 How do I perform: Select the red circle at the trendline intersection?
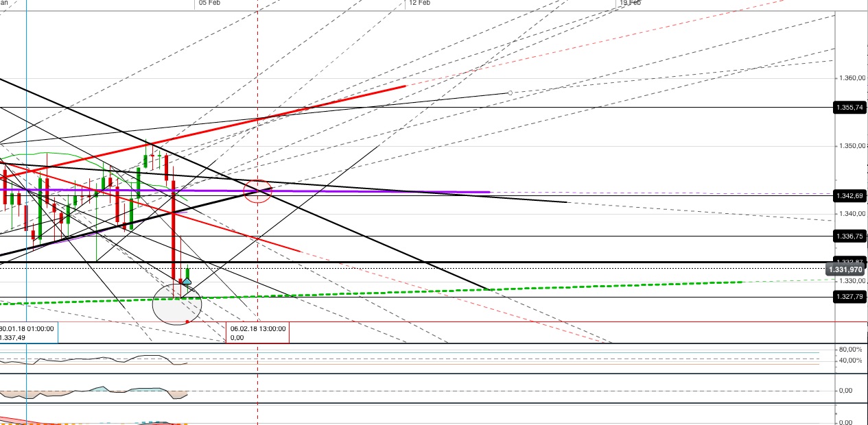tap(258, 190)
